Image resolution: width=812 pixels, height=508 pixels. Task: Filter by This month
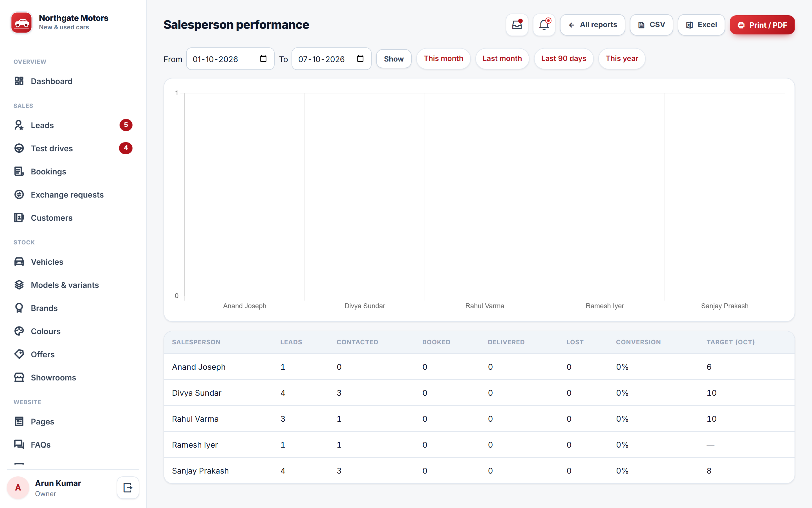pos(443,59)
